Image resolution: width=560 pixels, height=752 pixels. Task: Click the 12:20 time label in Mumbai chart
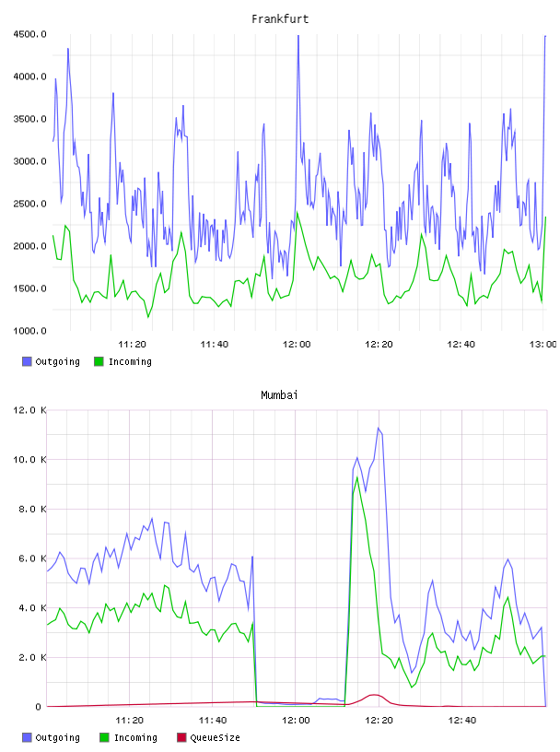(379, 721)
